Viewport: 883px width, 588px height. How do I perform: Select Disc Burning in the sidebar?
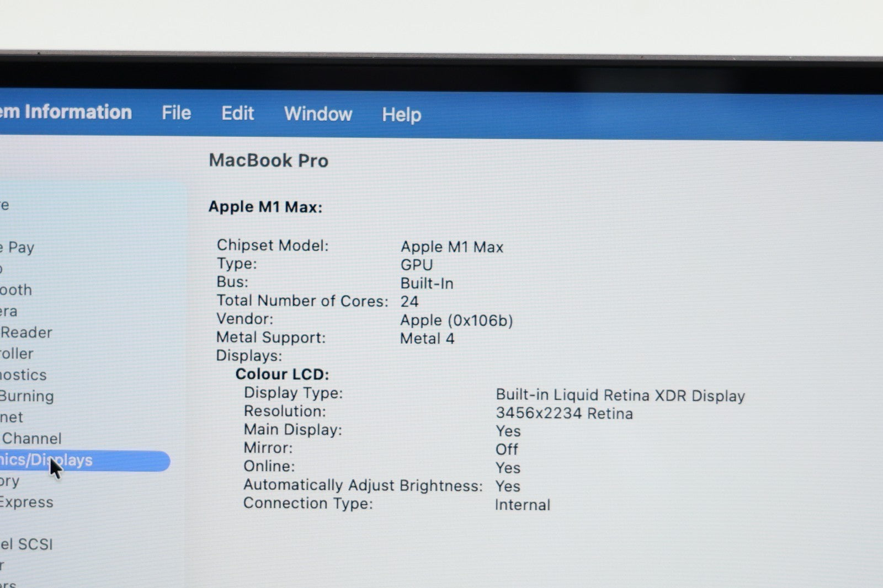click(26, 396)
